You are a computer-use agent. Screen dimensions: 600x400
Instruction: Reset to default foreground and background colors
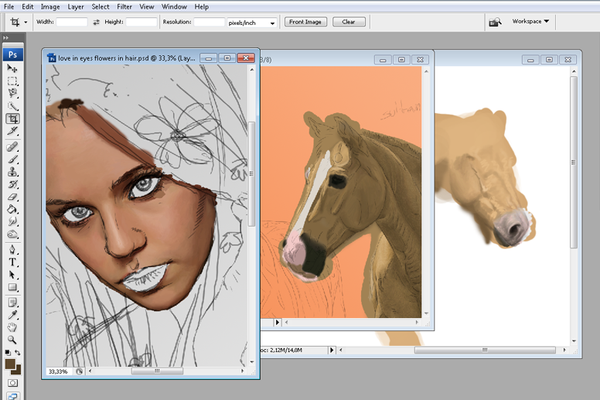pyautogui.click(x=8, y=353)
